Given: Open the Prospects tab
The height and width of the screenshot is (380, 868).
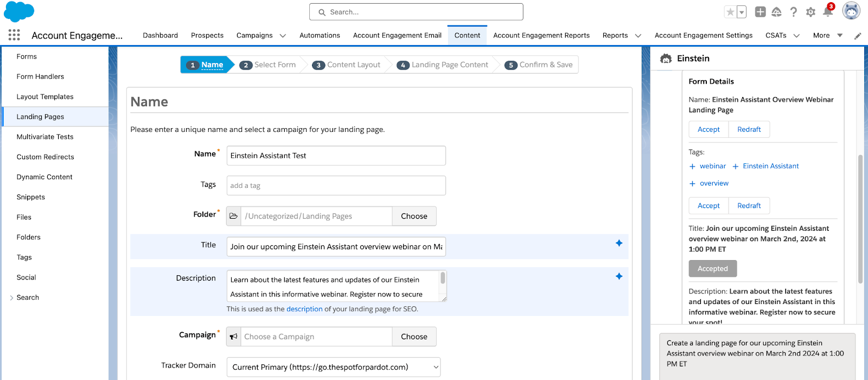Looking at the screenshot, I should pos(207,35).
